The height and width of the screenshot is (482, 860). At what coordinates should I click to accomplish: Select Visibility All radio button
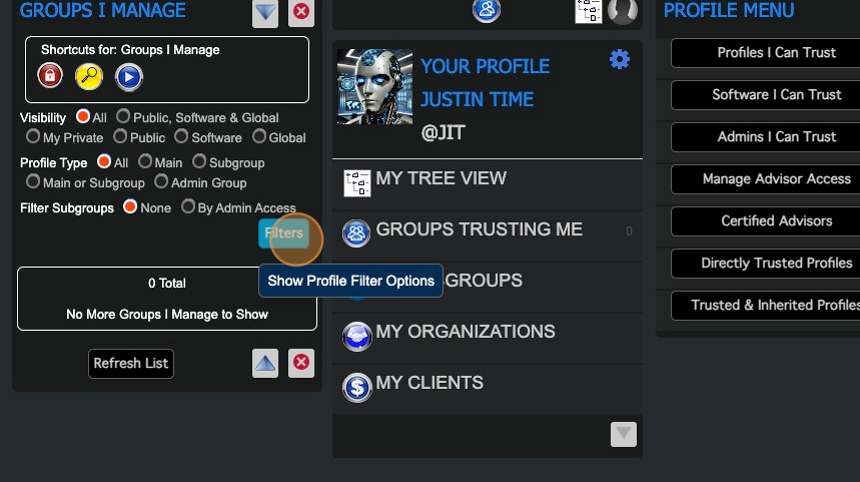click(83, 116)
